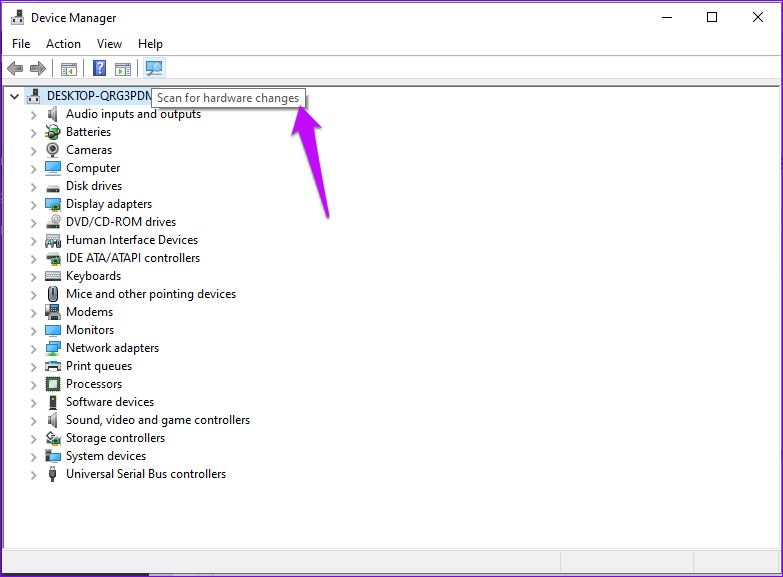Close the Device Manager window
The image size is (783, 577).
pos(758,17)
